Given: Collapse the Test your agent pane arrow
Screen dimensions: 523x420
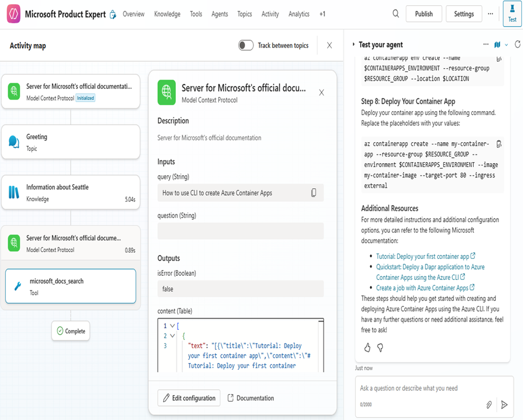Looking at the screenshot, I should point(353,44).
